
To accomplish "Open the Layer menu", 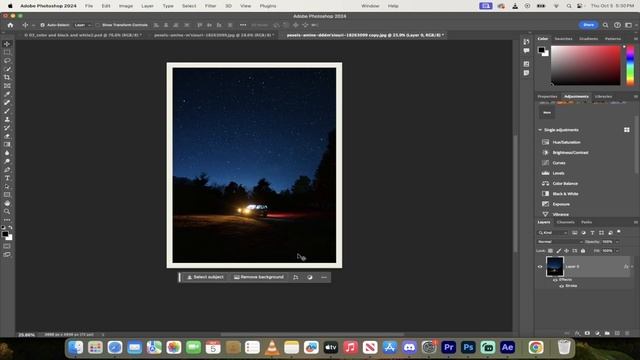I will [x=147, y=6].
